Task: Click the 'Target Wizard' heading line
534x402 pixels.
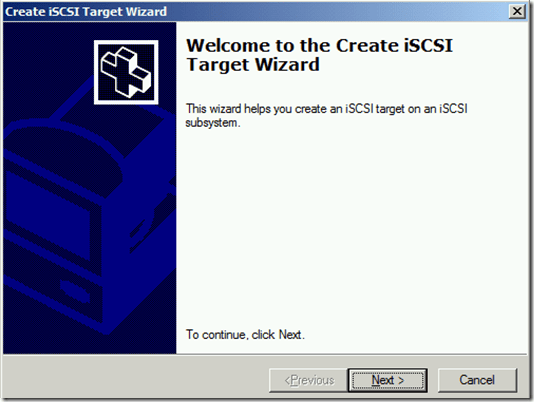Action: tap(253, 64)
